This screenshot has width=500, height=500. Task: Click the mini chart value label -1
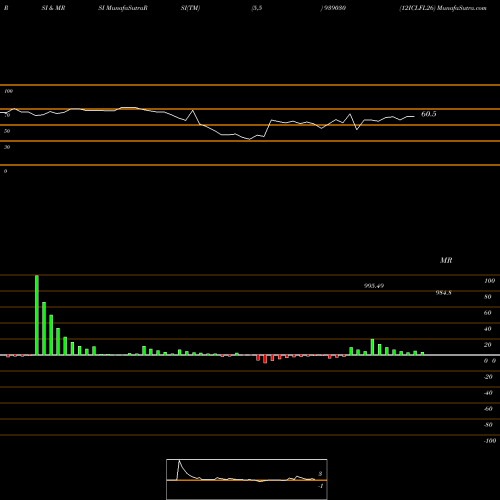click(x=320, y=486)
